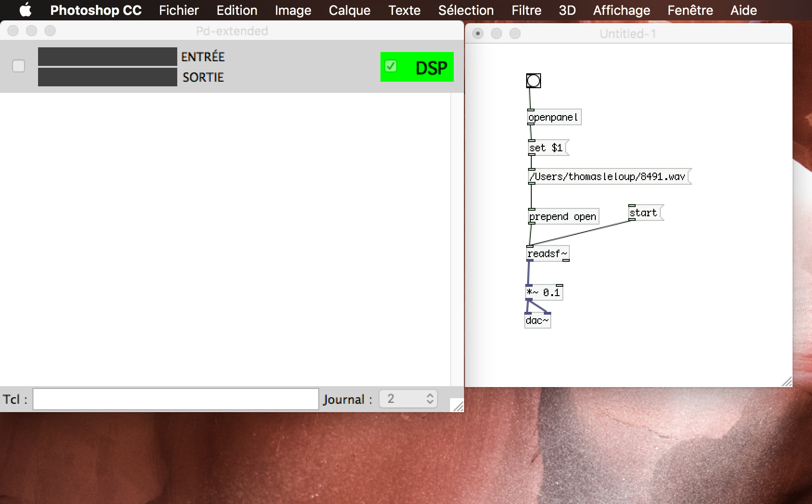Open the Fichier menu
Viewport: 812px width, 504px height.
coord(179,10)
